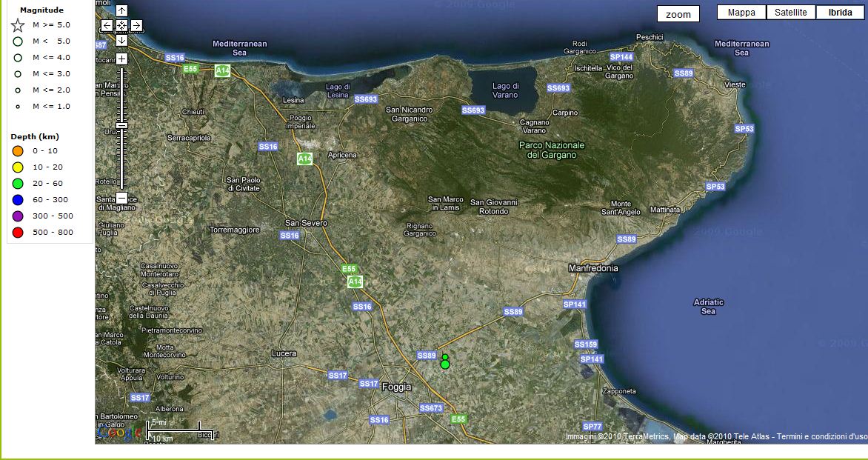Image resolution: width=868 pixels, height=460 pixels.
Task: Click blue 60 - 300 depth swatch
Action: tap(18, 200)
